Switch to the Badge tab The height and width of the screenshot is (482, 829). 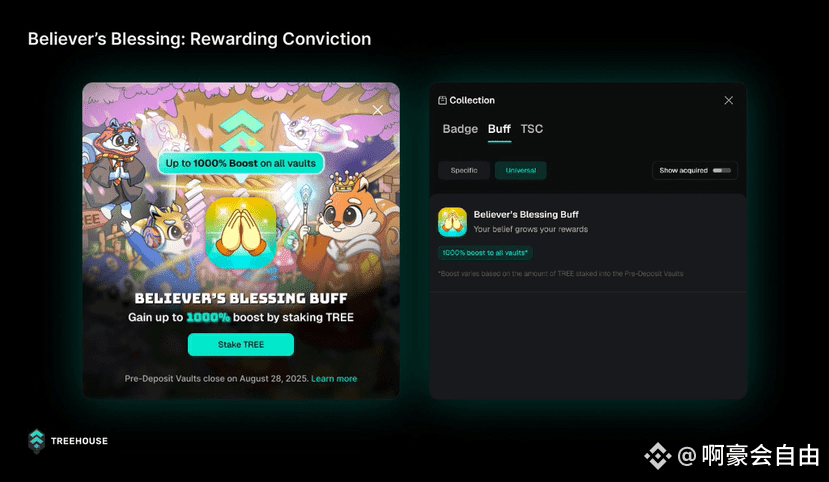[460, 129]
